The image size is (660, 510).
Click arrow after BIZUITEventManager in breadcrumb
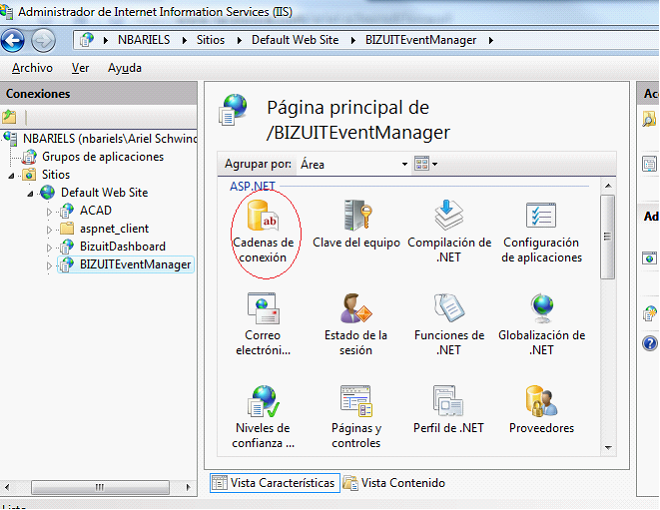pyautogui.click(x=491, y=40)
